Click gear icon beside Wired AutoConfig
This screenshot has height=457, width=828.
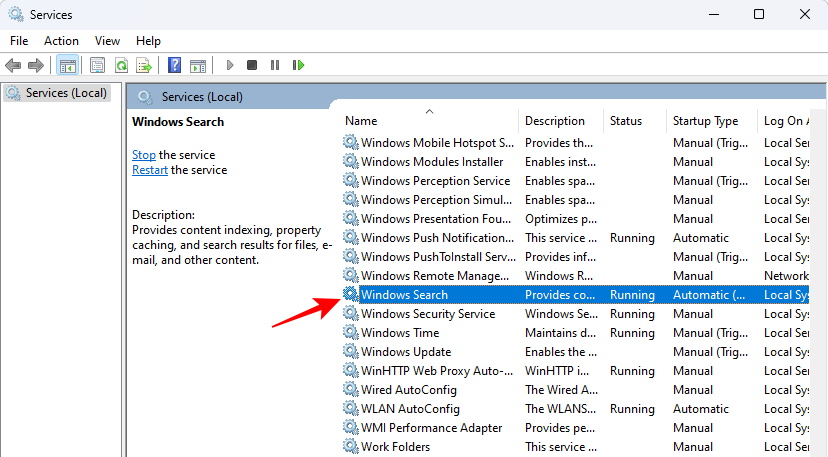[351, 389]
